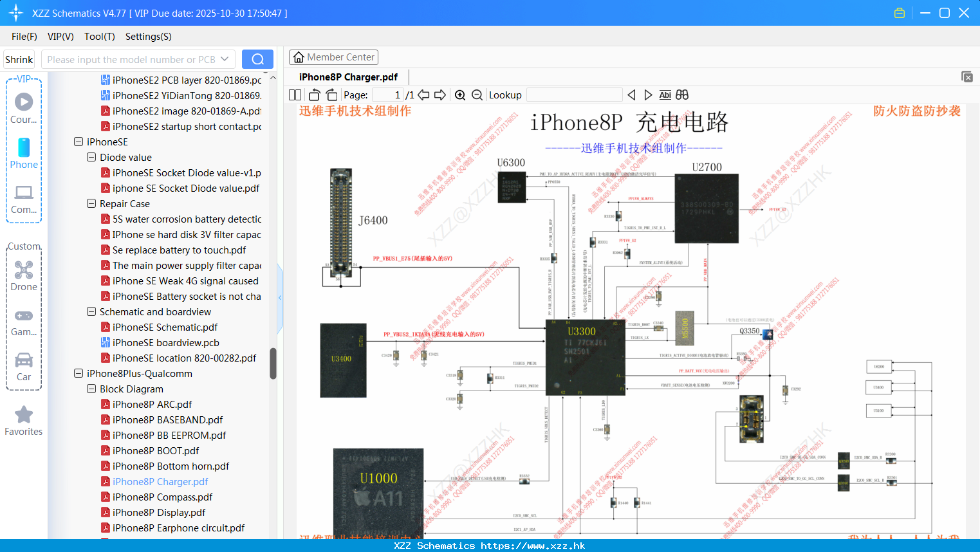Collapse the Block Diagram folder
The height and width of the screenshot is (552, 980).
click(x=91, y=389)
